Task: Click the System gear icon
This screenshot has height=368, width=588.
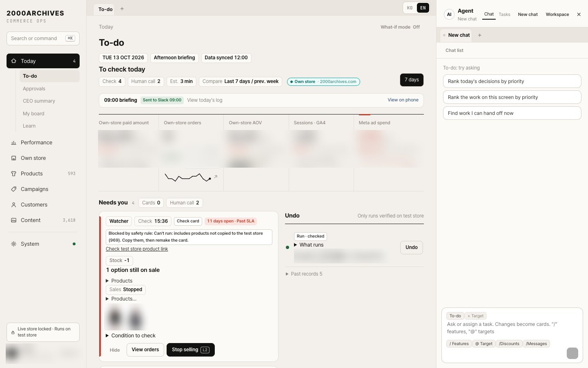Action: (x=13, y=244)
